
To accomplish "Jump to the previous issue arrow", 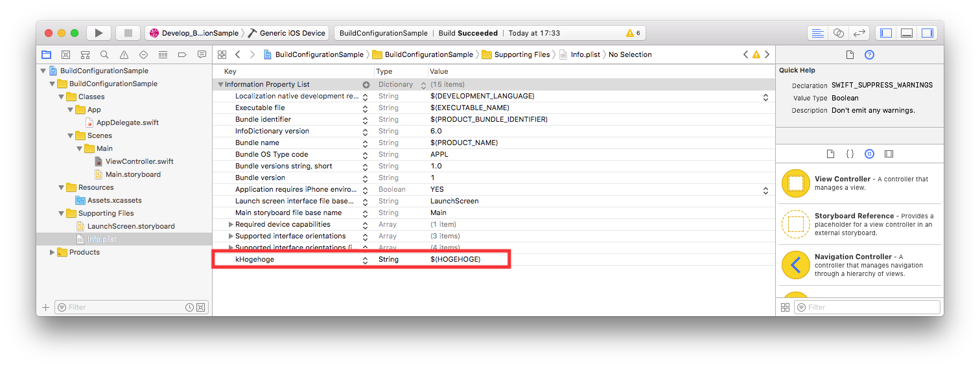I will (746, 54).
